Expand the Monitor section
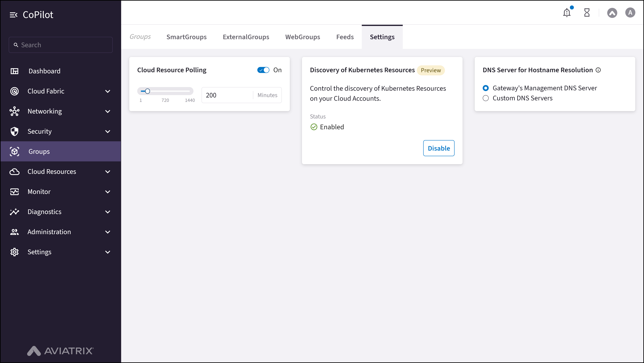 pos(108,192)
